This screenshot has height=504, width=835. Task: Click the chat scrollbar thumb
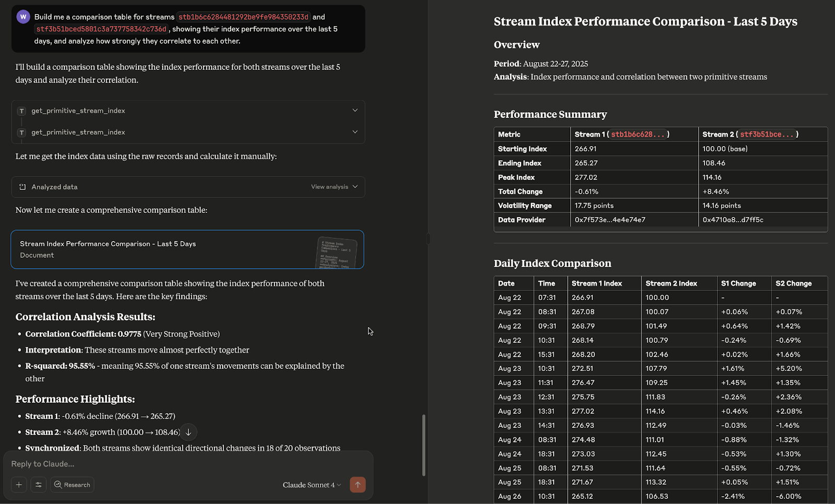tap(424, 445)
